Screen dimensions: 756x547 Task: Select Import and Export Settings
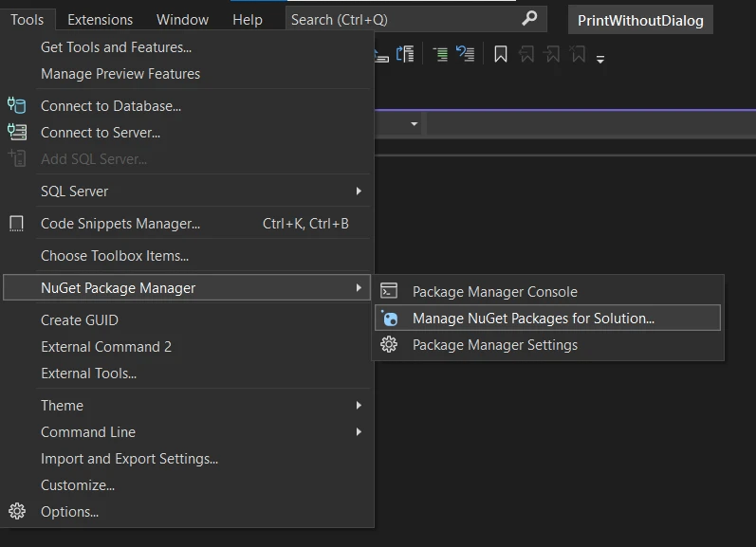pyautogui.click(x=129, y=458)
